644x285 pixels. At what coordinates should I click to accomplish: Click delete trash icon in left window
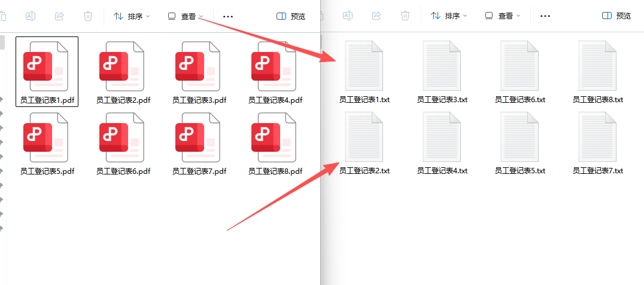point(88,16)
